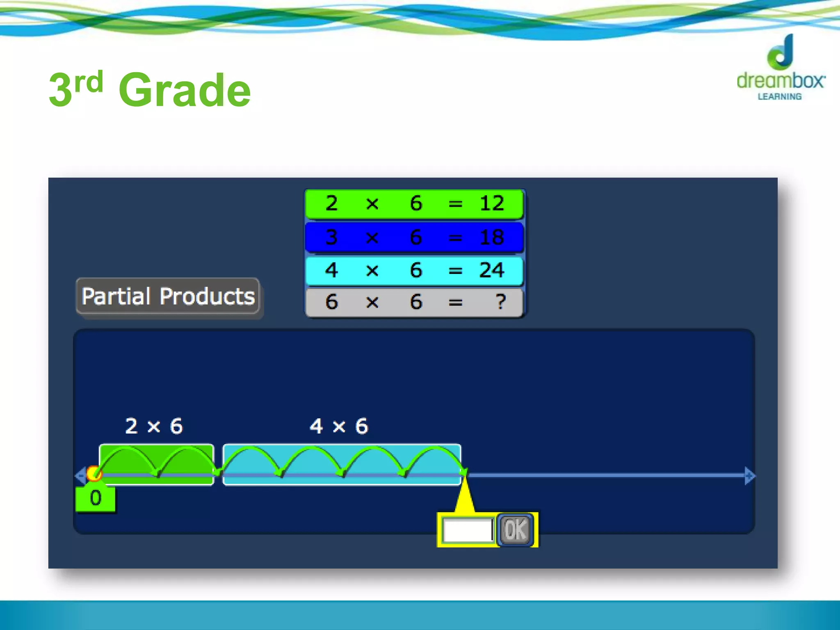Viewport: 840px width, 630px height.
Task: Click the 2 × 6 label above green bar
Action: [x=154, y=426]
